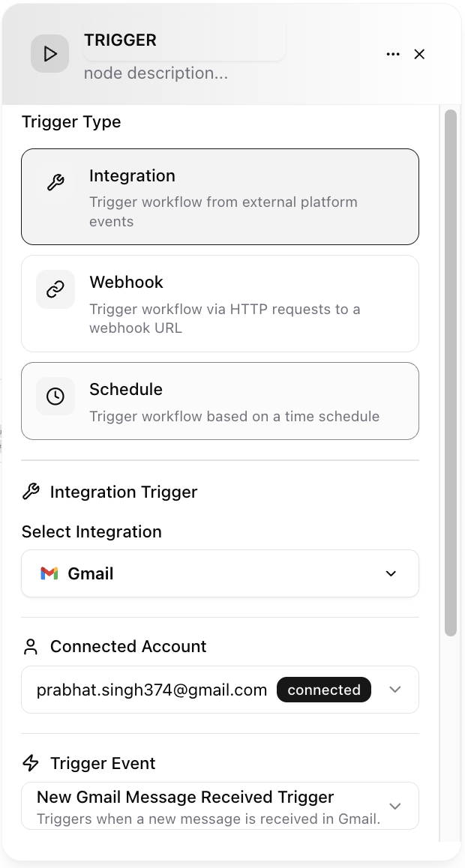Click the Gmail logo in Select Integration

tap(48, 573)
